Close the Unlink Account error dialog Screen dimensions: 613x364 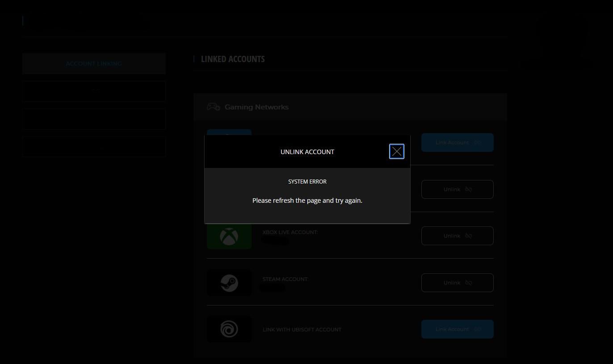point(397,151)
